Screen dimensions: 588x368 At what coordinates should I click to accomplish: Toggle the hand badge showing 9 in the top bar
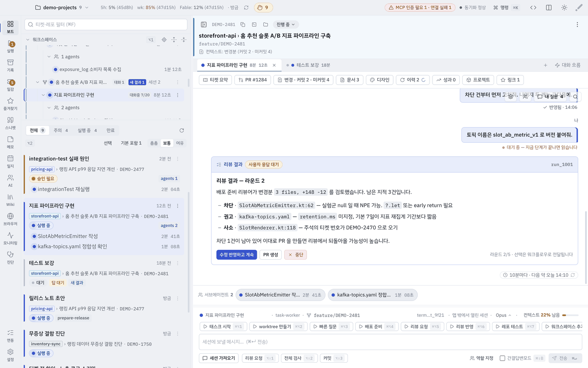(x=263, y=7)
